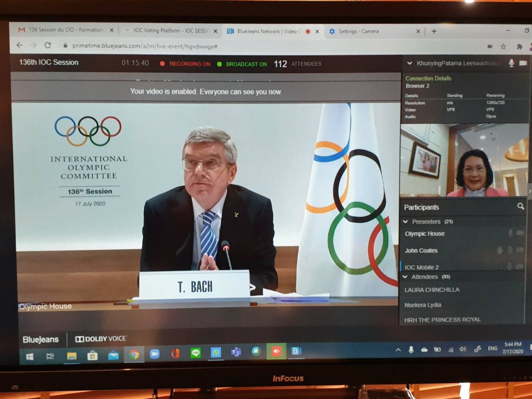The height and width of the screenshot is (399, 532).
Task: Click the 136th IOC Session title
Action: [x=49, y=62]
